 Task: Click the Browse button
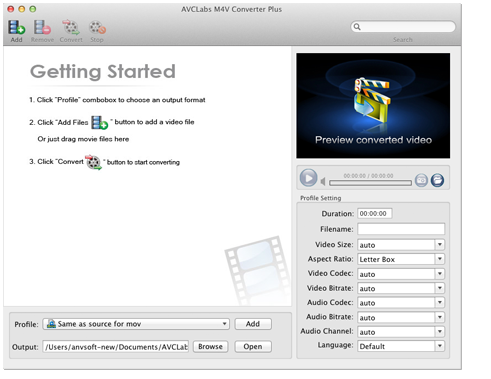(210, 347)
